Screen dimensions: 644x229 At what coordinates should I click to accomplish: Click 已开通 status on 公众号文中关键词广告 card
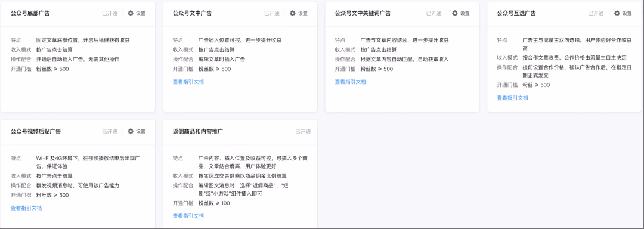click(434, 13)
